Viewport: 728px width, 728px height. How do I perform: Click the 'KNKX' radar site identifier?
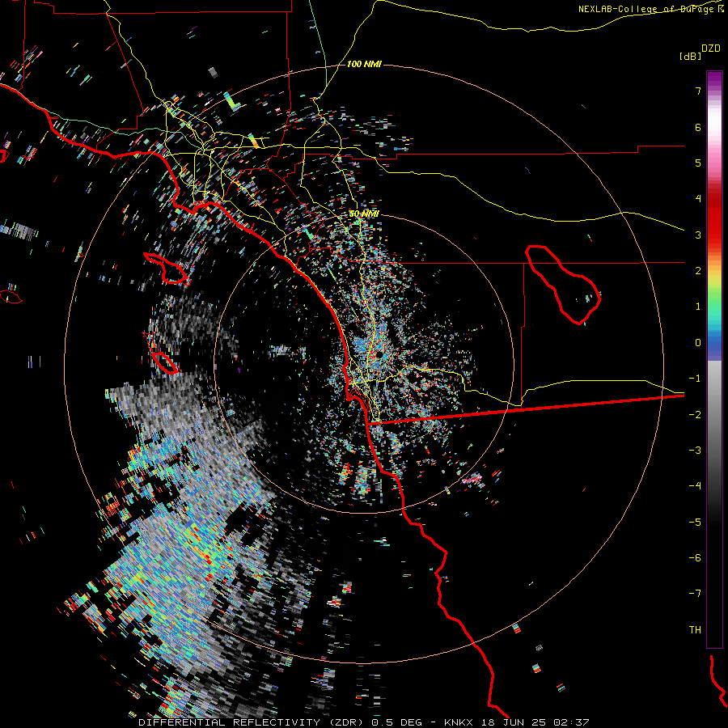(x=459, y=722)
